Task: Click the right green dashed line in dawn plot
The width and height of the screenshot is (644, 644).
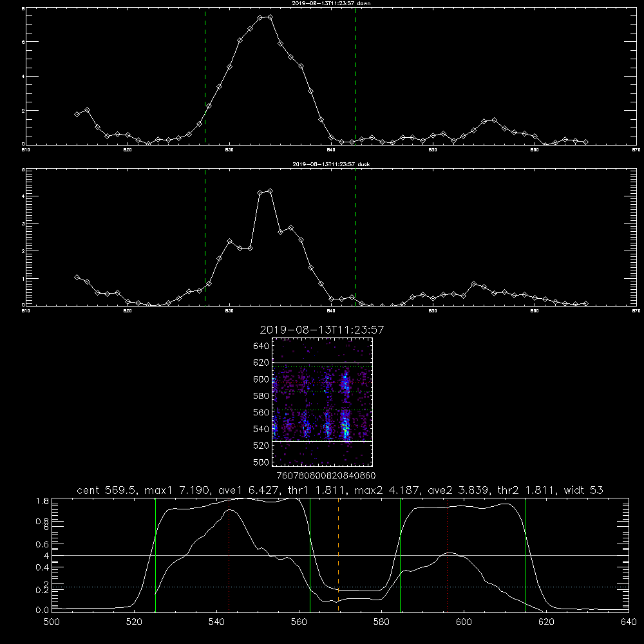Action: pyautogui.click(x=355, y=77)
